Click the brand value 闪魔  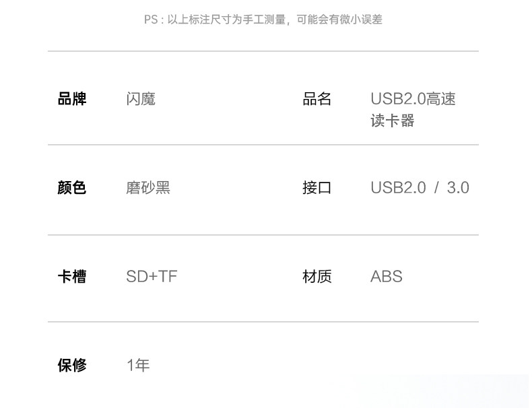tap(141, 99)
